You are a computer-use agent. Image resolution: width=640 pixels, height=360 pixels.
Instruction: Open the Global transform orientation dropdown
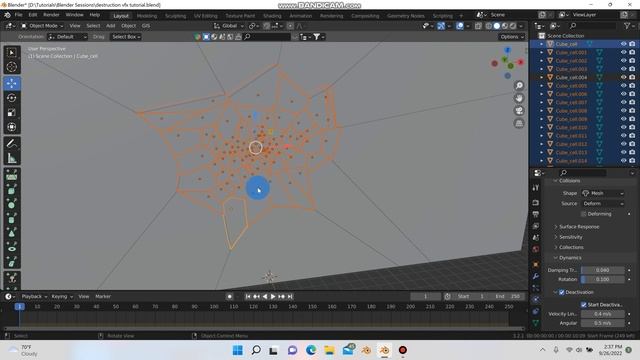228,26
